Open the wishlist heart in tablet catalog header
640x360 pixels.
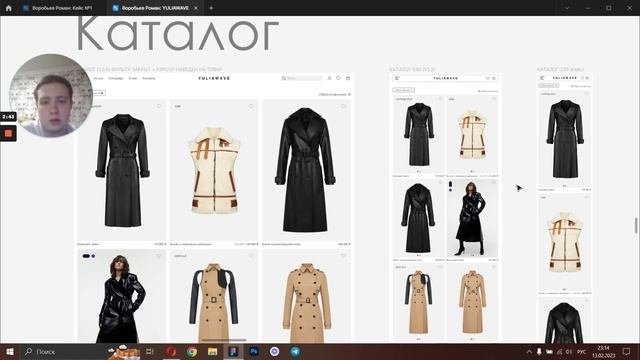(x=487, y=78)
